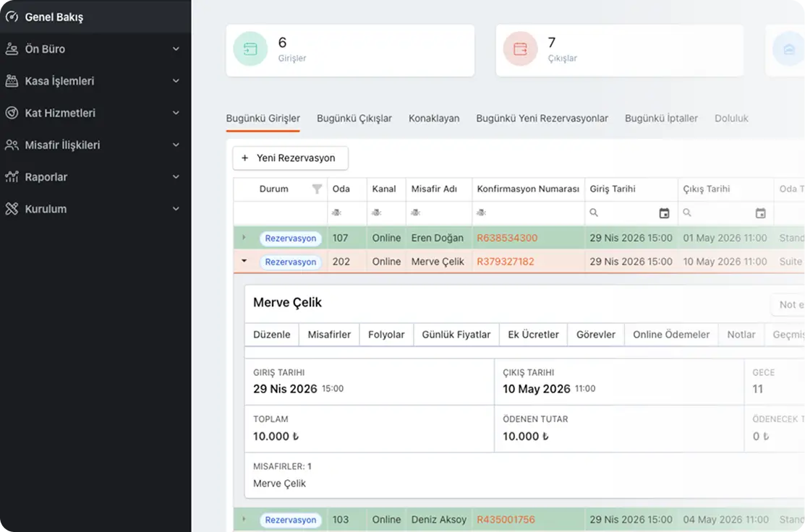Open Bugünkü Yeni Rezervasyonlar tab
805x532 pixels.
(542, 118)
